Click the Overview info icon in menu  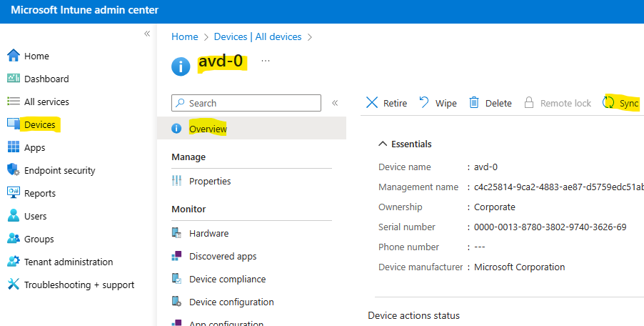[x=176, y=129]
